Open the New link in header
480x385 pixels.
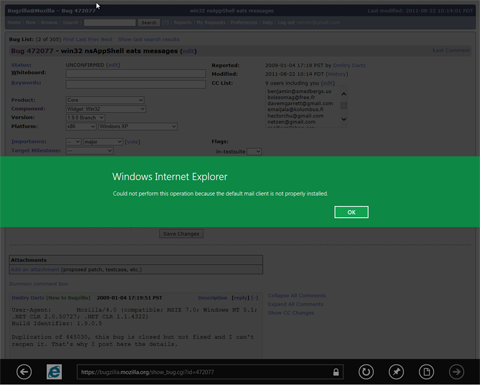[31, 22]
